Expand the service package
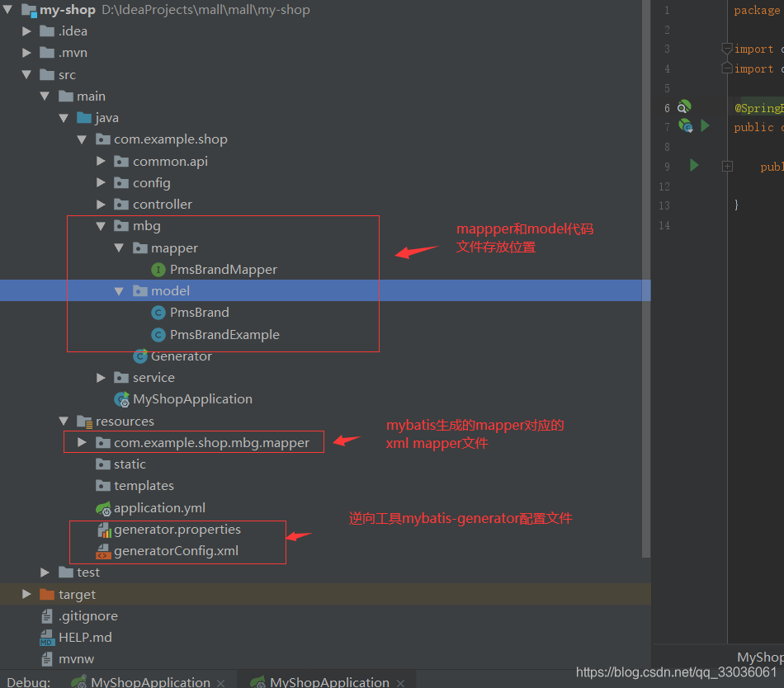 [100, 377]
